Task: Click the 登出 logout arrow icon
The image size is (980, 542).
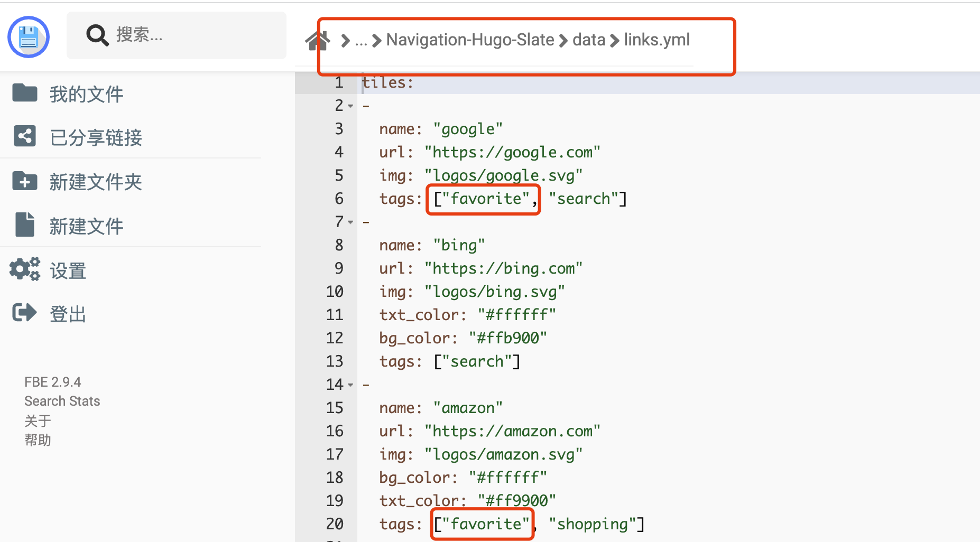Action: click(x=25, y=313)
